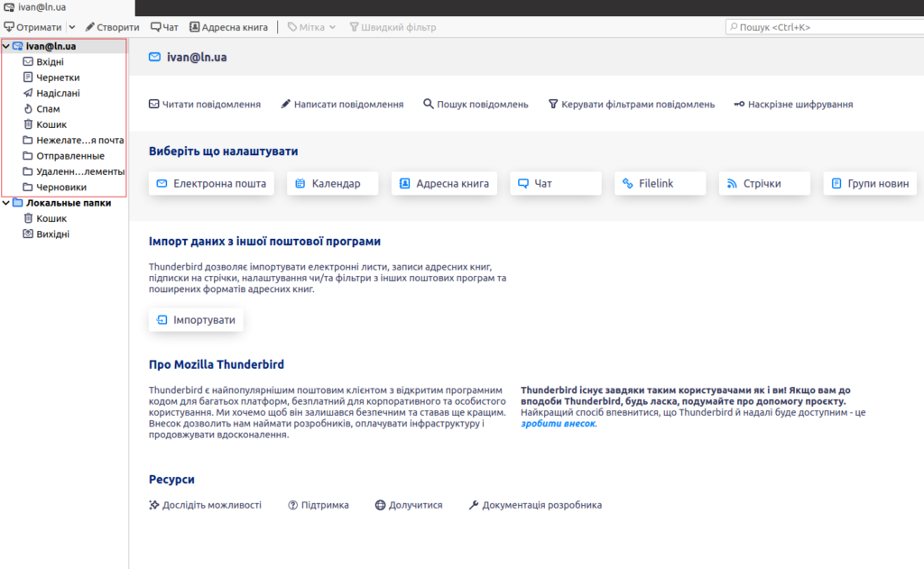Screen dimensions: 924x569
Task: Click the Групи новин button
Action: [x=870, y=184]
